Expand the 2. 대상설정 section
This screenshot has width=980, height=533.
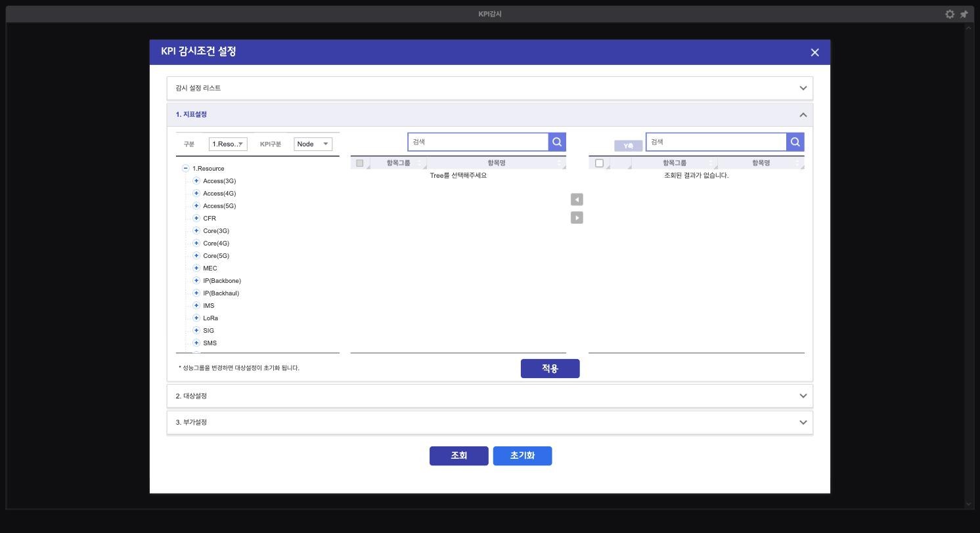490,396
